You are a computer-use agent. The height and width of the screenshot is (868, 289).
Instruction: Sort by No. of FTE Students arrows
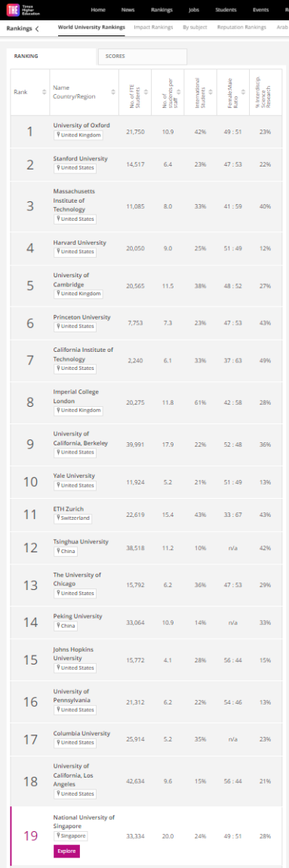click(x=147, y=92)
